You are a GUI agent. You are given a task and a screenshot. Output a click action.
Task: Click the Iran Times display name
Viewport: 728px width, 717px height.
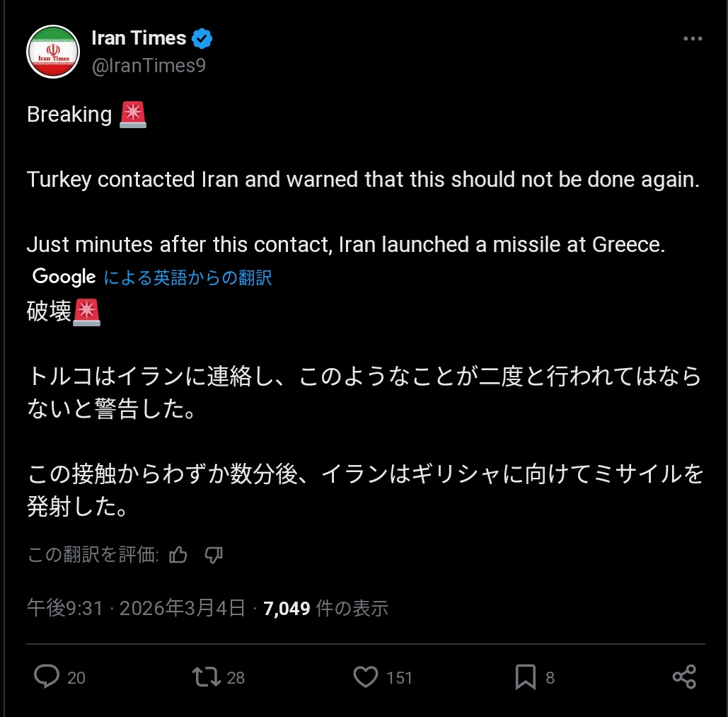pyautogui.click(x=139, y=38)
